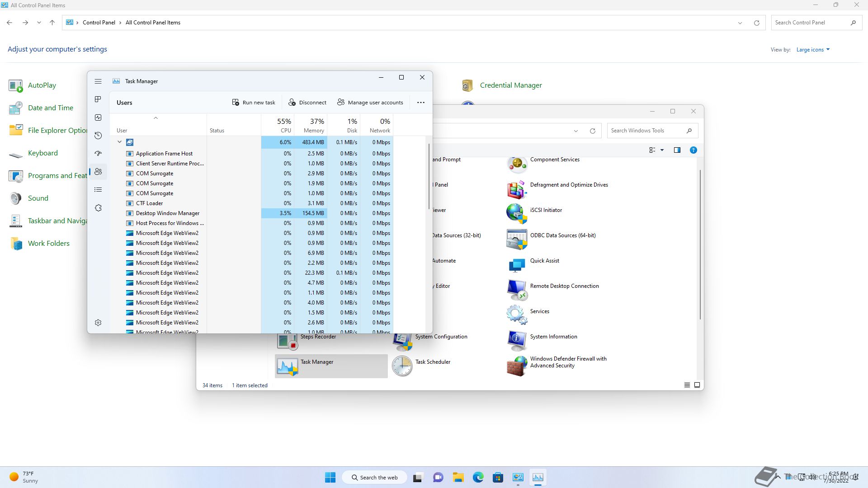868x488 pixels.
Task: Select CTF Loader process row
Action: (252, 203)
